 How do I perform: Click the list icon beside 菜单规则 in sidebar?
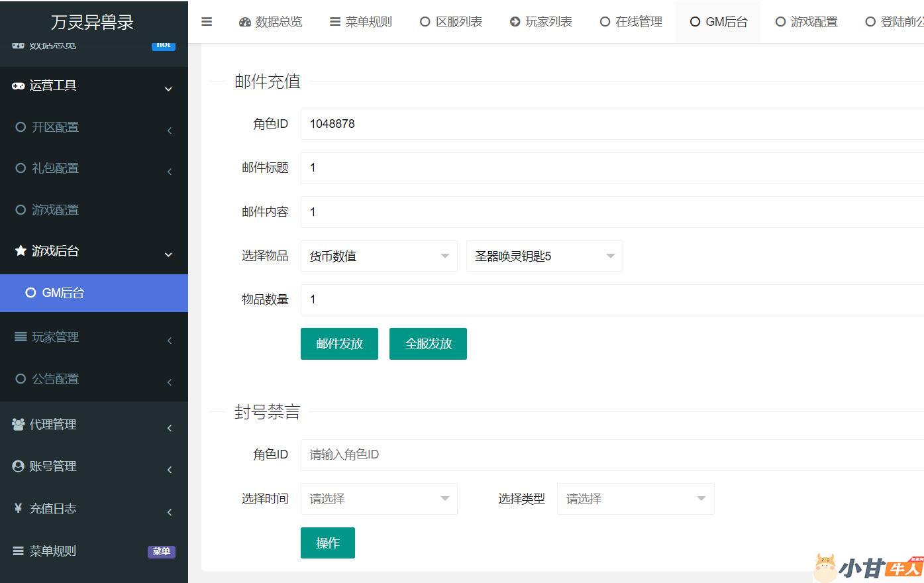[19, 551]
